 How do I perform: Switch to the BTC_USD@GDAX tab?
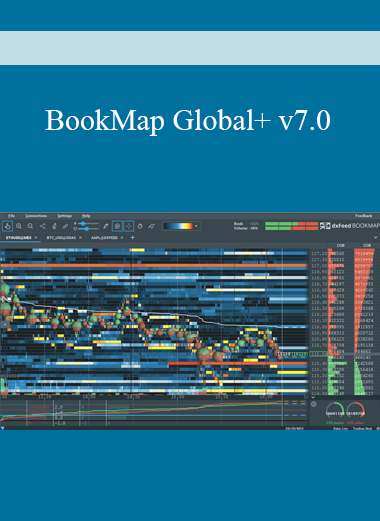(61, 238)
